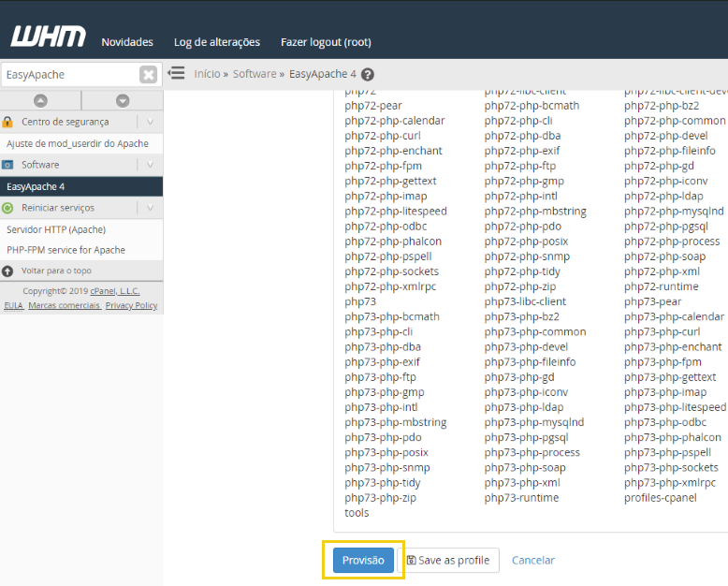The height and width of the screenshot is (586, 728).
Task: Click php73-libc-client in the list
Action: pyautogui.click(x=525, y=301)
